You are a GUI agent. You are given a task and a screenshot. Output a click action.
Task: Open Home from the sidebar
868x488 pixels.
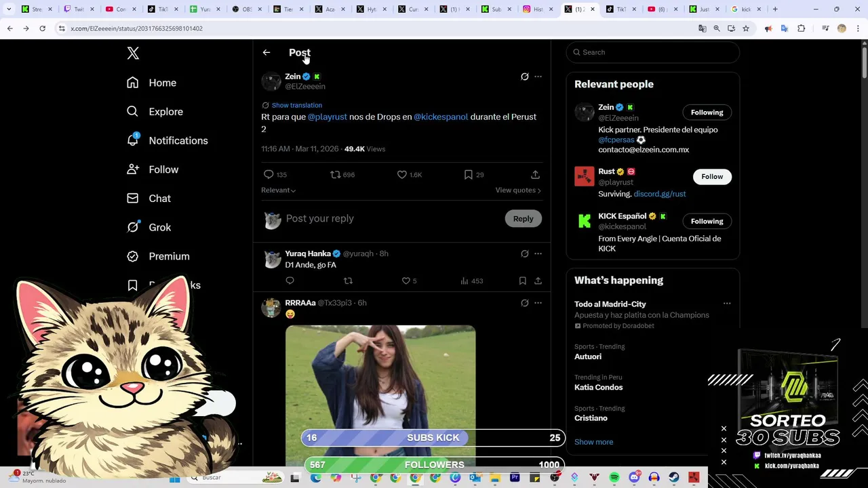[152, 83]
